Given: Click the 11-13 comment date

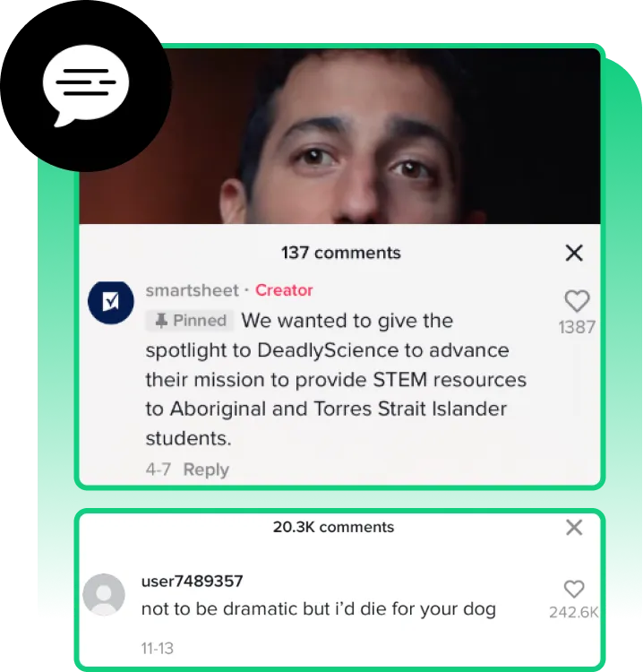Looking at the screenshot, I should pos(158,649).
